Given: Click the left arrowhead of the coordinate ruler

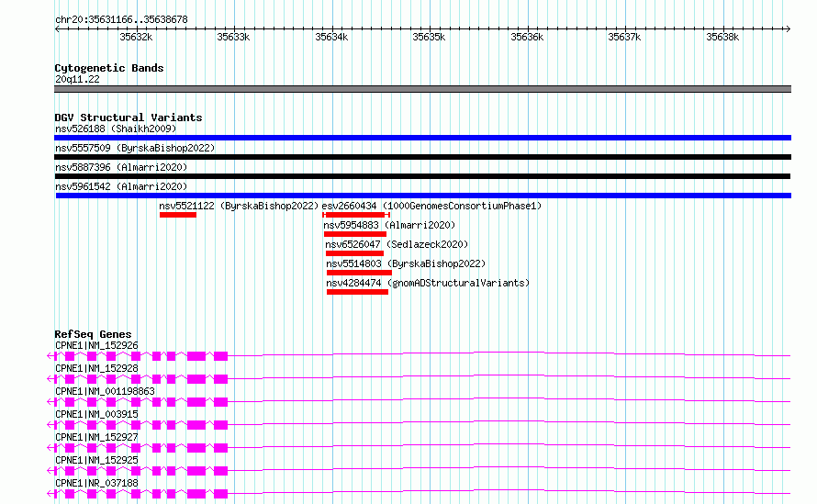Looking at the screenshot, I should (57, 29).
